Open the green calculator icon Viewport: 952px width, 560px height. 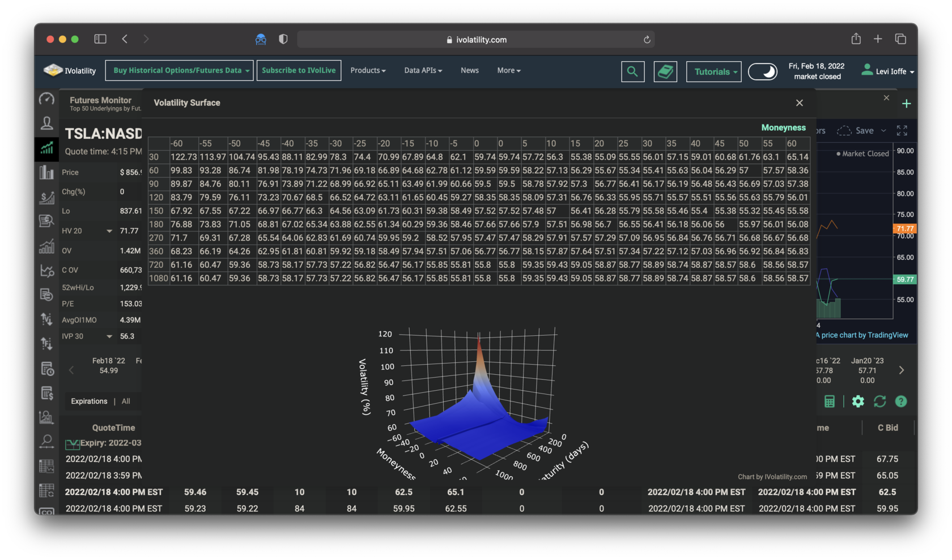point(830,401)
